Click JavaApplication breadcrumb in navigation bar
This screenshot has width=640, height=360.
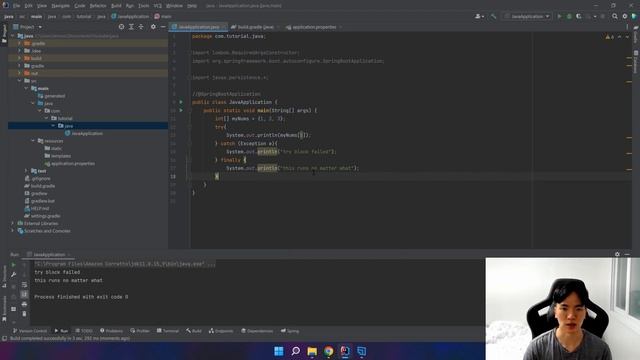[x=130, y=16]
